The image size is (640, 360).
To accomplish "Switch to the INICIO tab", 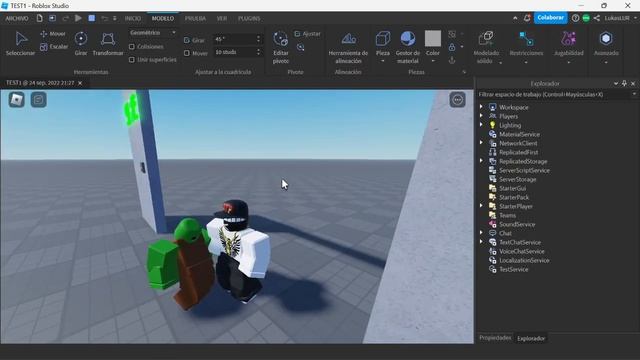I will tap(133, 18).
